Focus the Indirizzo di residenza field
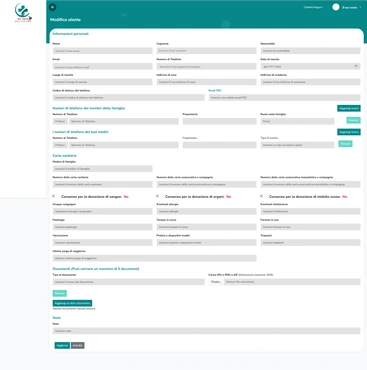367x370 pixels. click(x=310, y=82)
